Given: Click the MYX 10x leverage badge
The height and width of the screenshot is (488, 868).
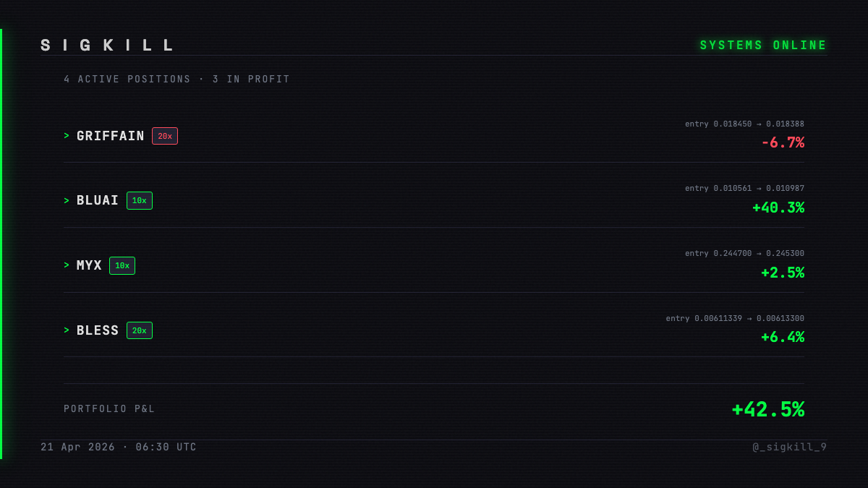Looking at the screenshot, I should [x=122, y=265].
